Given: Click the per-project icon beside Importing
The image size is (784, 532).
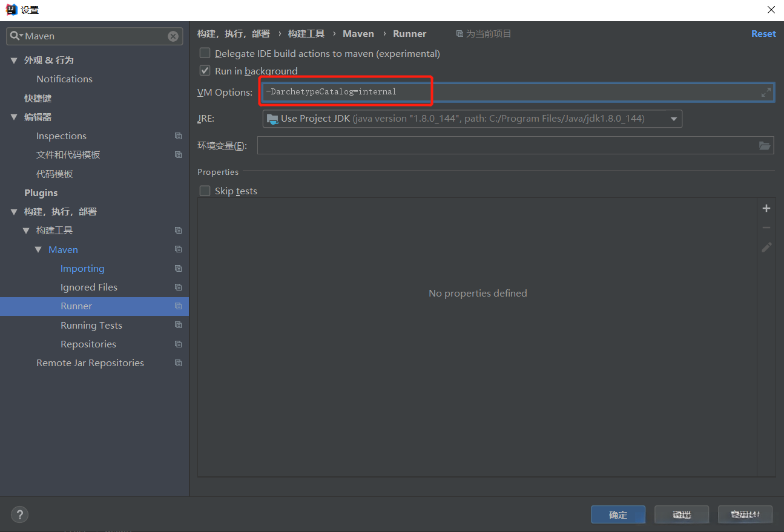Looking at the screenshot, I should pyautogui.click(x=178, y=269).
